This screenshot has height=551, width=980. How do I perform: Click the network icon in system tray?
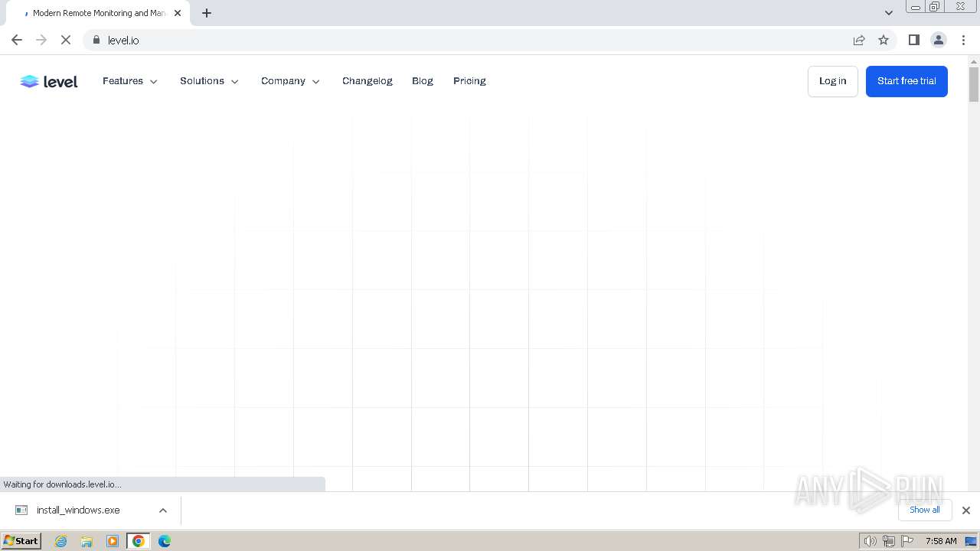pyautogui.click(x=889, y=541)
